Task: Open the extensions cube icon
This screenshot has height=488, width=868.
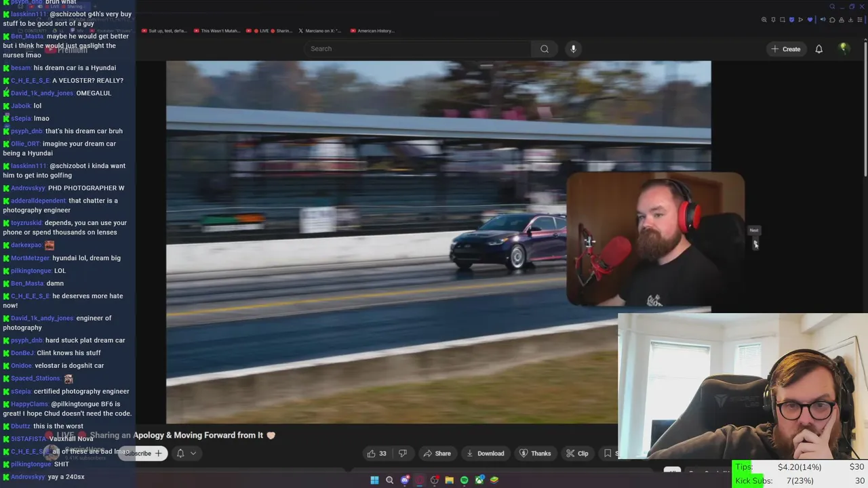Action: point(832,20)
